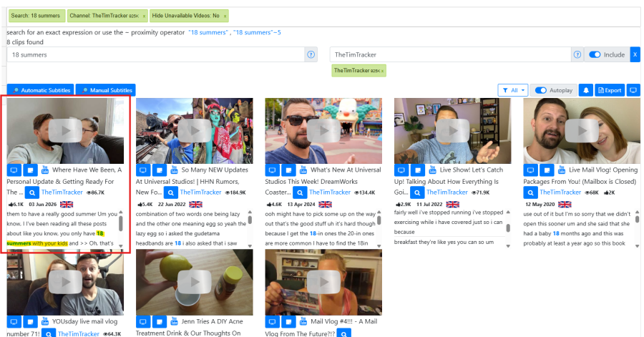The width and height of the screenshot is (644, 337).
Task: Click search icon in What's New At Universal card
Action: tap(300, 192)
